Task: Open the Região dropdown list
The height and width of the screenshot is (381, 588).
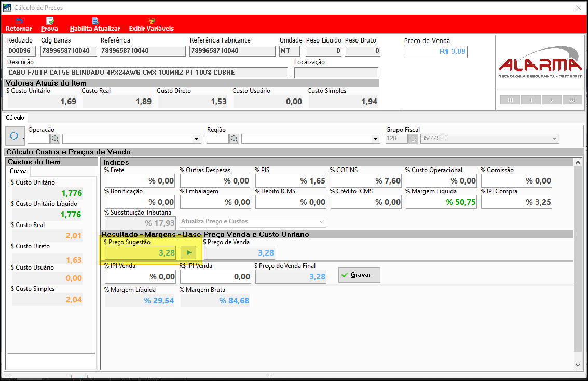Action: click(x=375, y=138)
